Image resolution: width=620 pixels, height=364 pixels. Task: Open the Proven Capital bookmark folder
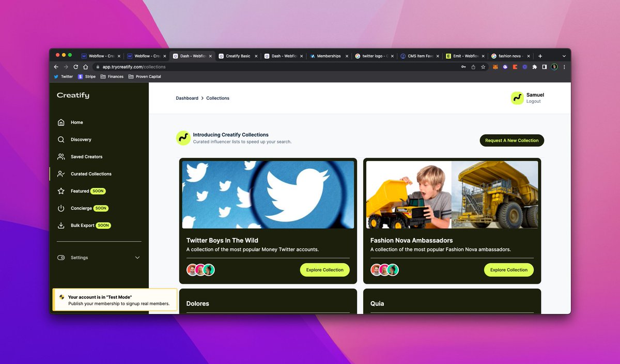tap(145, 76)
